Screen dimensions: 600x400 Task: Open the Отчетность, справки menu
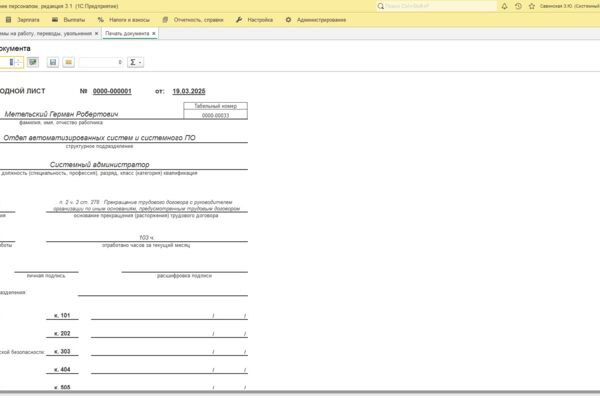click(199, 20)
